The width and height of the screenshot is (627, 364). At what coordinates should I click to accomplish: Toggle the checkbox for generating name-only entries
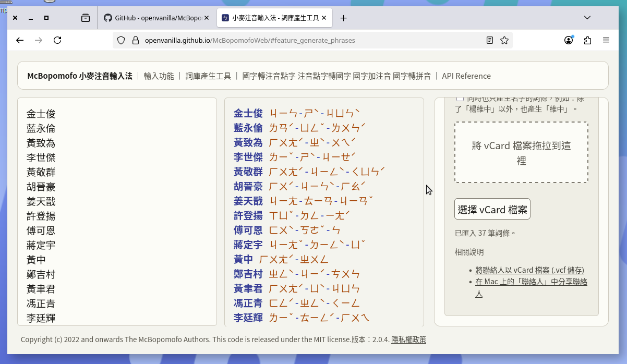pyautogui.click(x=460, y=99)
